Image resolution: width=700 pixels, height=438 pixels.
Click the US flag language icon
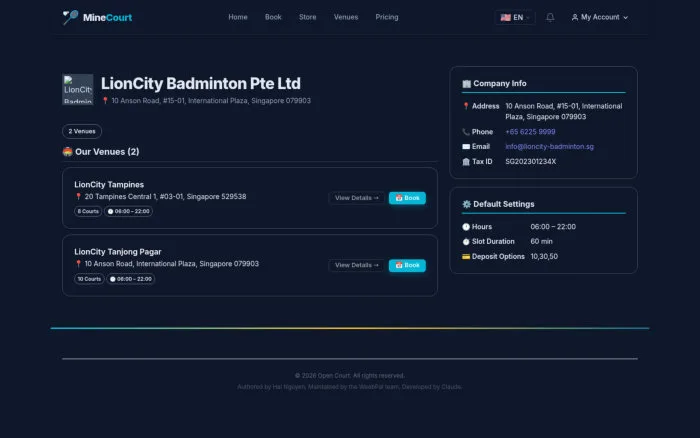pos(505,17)
